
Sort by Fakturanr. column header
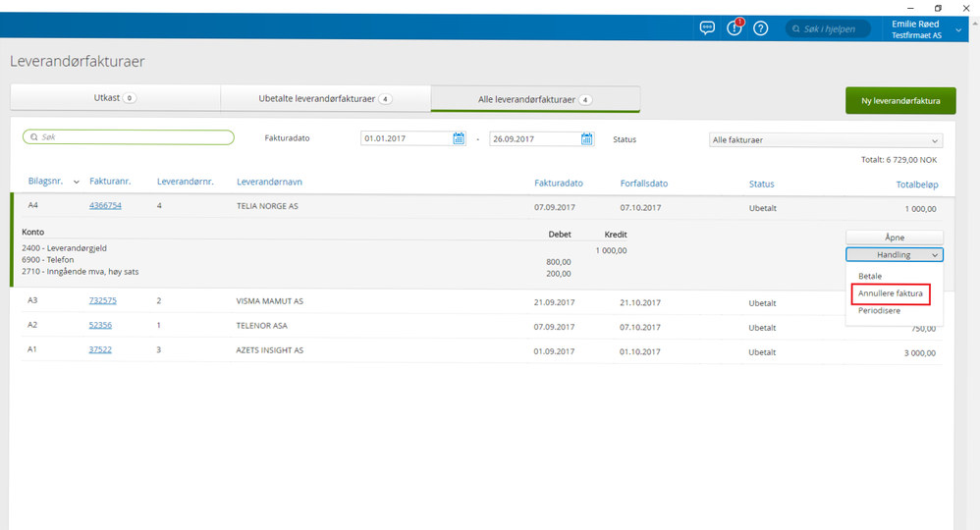(x=110, y=182)
